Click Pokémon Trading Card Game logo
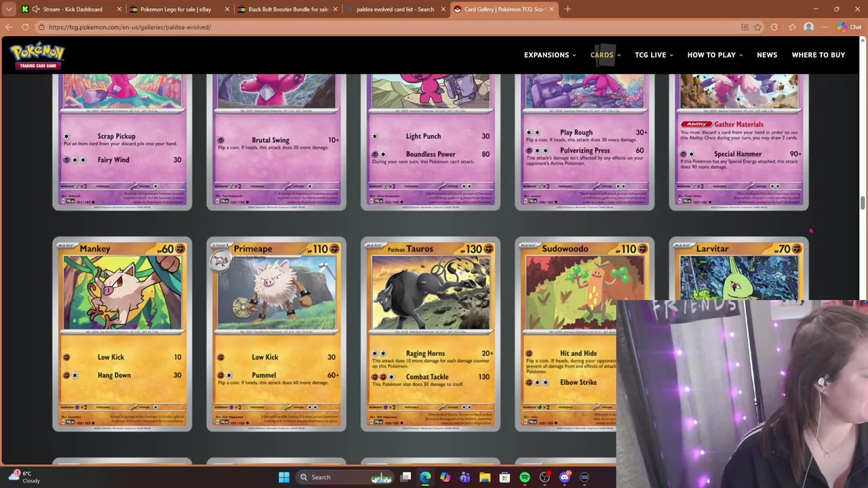 [37, 55]
